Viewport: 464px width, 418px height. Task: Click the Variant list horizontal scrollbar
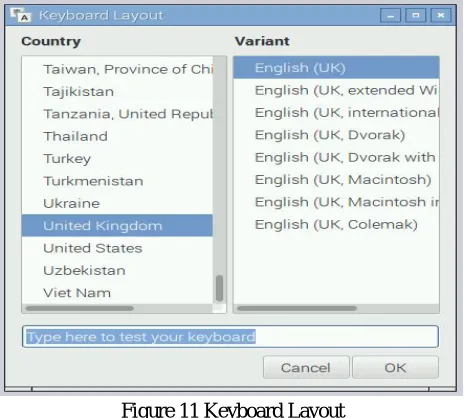pos(297,308)
